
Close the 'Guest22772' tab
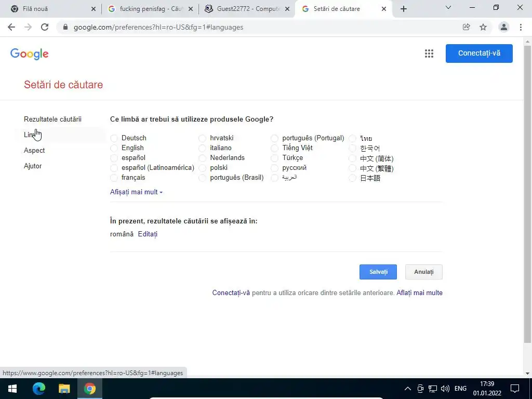pos(287,9)
